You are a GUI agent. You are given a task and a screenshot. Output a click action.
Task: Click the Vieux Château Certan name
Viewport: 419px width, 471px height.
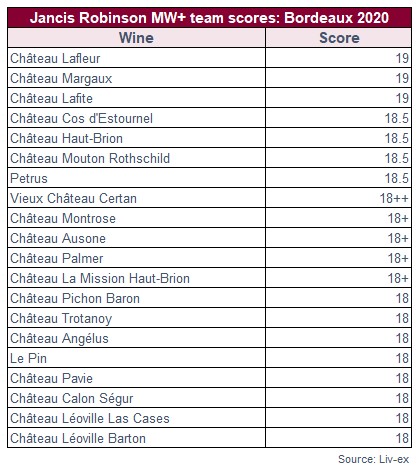[x=73, y=198]
